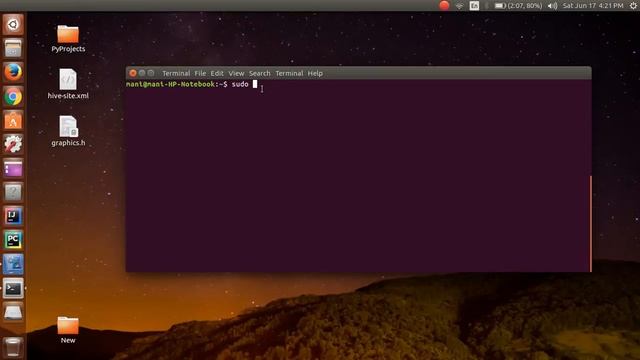This screenshot has height=360, width=640.
Task: Open the New folder on desktop
Action: click(x=68, y=330)
